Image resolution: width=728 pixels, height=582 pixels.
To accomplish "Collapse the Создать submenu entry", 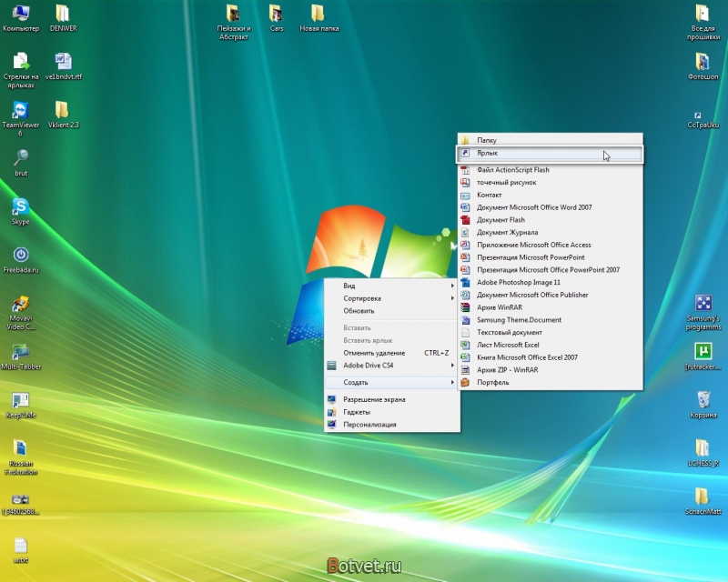I will (392, 383).
